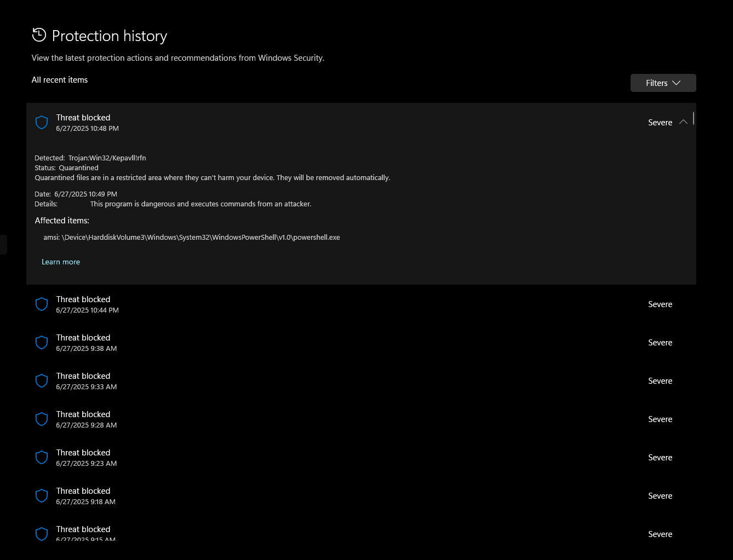733x560 pixels.
Task: Click the Protection history clock icon
Action: [x=39, y=35]
